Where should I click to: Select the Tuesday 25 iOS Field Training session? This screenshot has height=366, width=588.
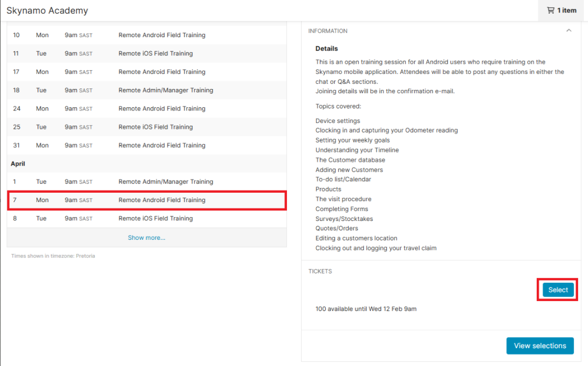[x=156, y=127]
